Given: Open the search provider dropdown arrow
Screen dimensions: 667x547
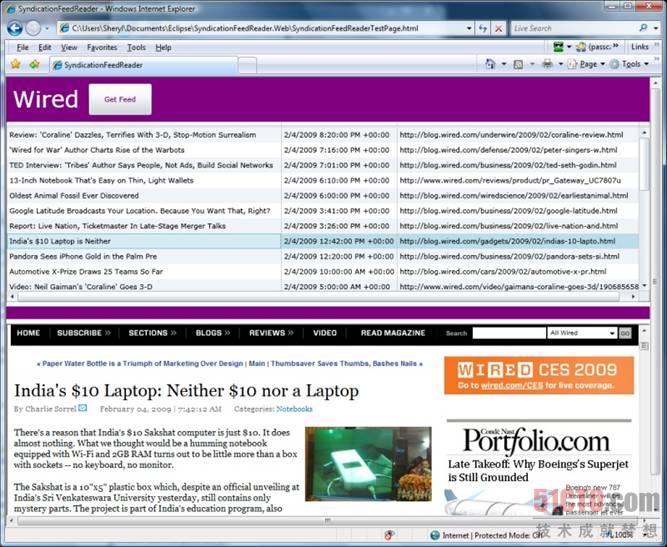Looking at the screenshot, I should point(656,28).
